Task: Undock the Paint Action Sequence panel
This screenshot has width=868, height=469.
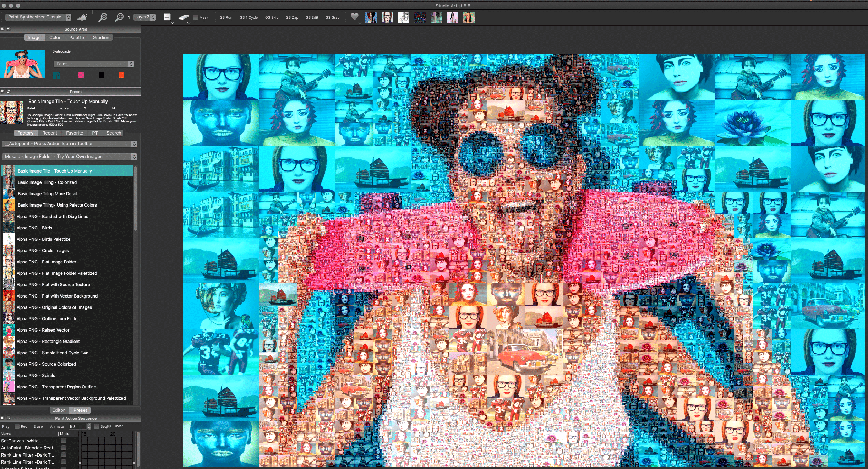Action: (8, 418)
